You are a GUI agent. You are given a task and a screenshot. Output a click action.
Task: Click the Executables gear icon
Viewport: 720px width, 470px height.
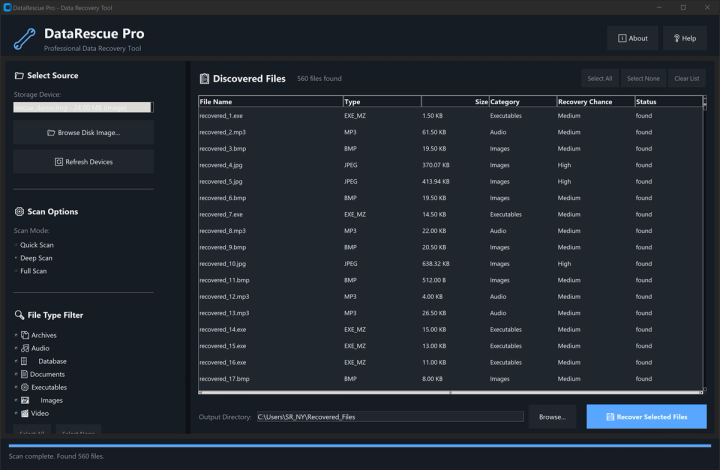(x=25, y=387)
